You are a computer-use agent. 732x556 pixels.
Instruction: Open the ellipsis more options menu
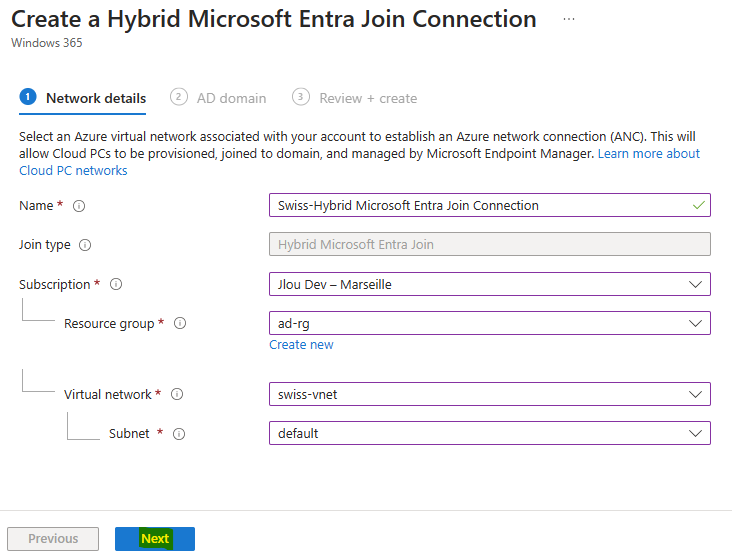tap(569, 19)
